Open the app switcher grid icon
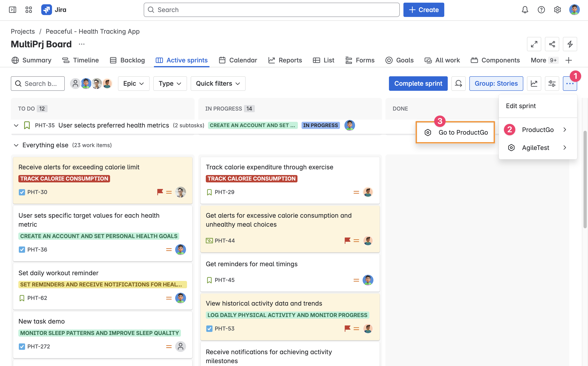The image size is (588, 366). 29,10
